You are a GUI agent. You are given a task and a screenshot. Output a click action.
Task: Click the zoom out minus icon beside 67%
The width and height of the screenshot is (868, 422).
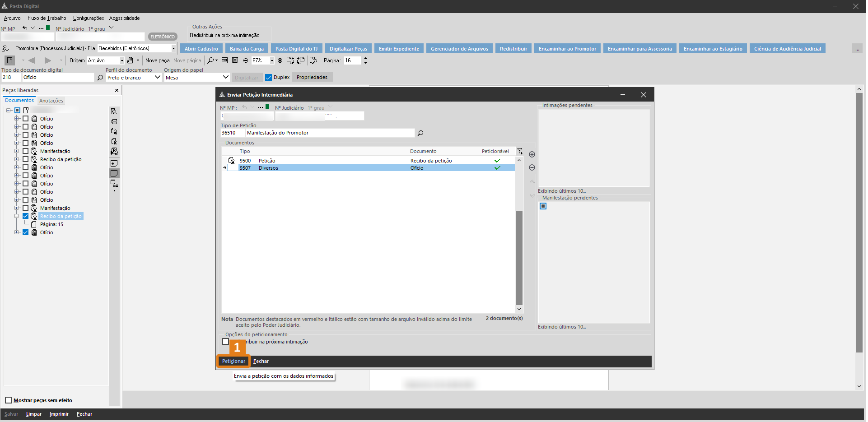pyautogui.click(x=246, y=60)
